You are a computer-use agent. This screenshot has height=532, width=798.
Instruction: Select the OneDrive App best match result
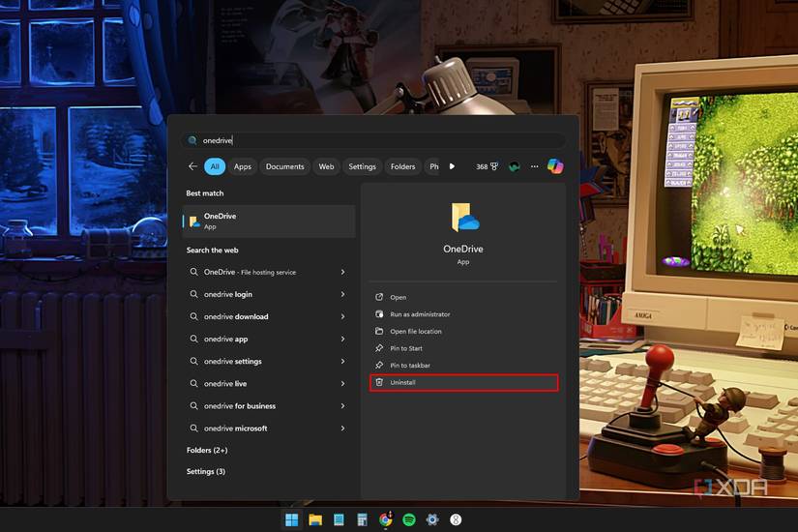(x=269, y=222)
